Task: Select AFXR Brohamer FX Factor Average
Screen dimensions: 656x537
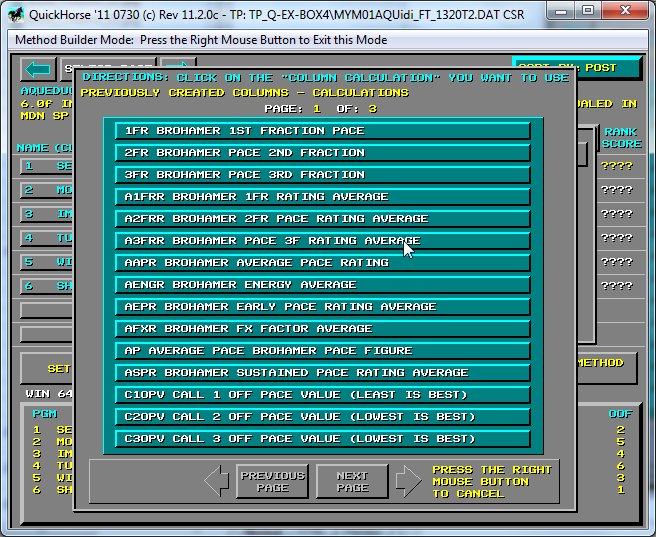Action: click(x=322, y=329)
